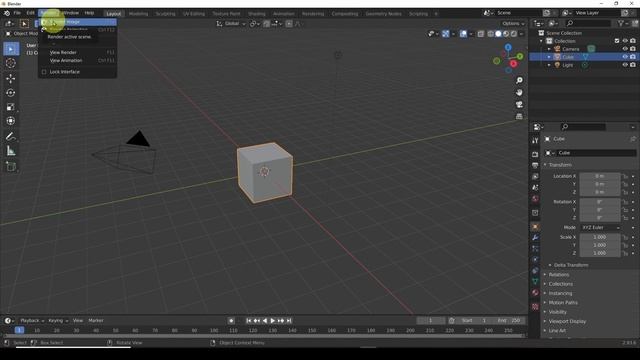Switch to the Shading workspace tab

pyautogui.click(x=256, y=14)
